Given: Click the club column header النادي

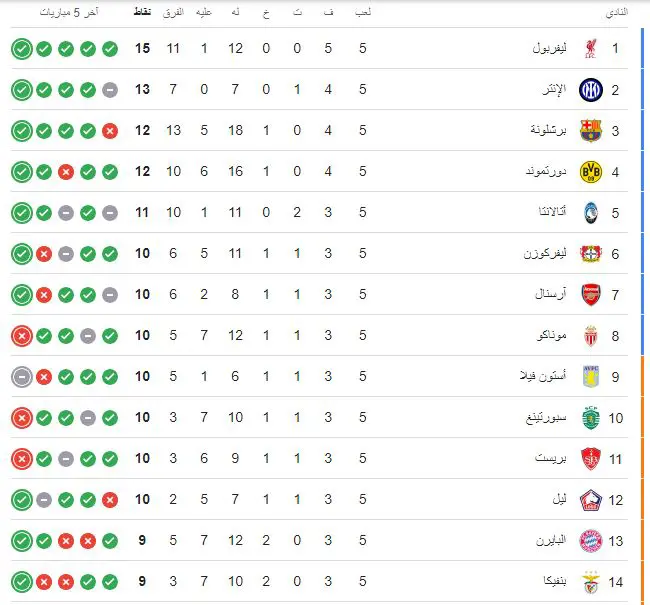Looking at the screenshot, I should pyautogui.click(x=617, y=12).
